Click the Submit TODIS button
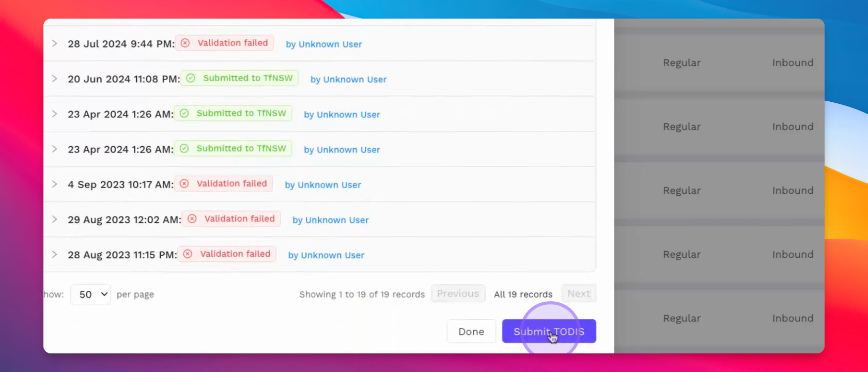Image resolution: width=868 pixels, height=372 pixels. click(549, 331)
